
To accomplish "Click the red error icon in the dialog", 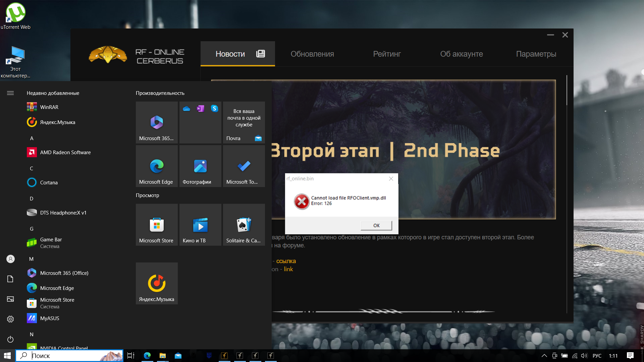I will pyautogui.click(x=302, y=201).
